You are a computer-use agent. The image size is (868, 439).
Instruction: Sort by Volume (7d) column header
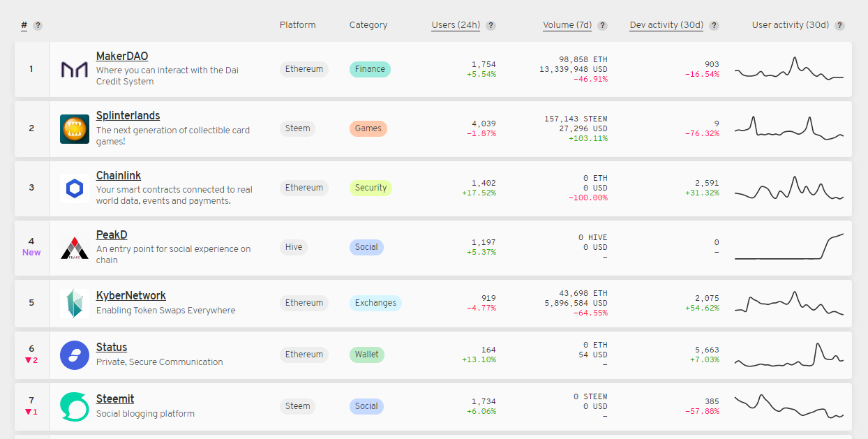567,25
